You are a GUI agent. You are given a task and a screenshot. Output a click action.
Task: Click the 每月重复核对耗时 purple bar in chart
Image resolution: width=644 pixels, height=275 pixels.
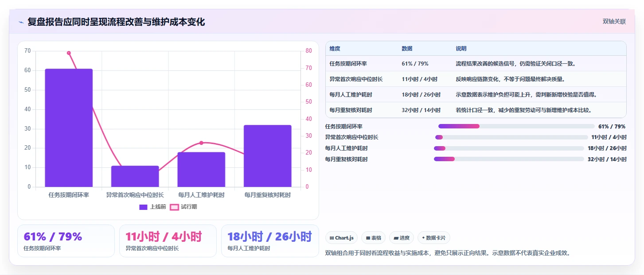pos(268,156)
